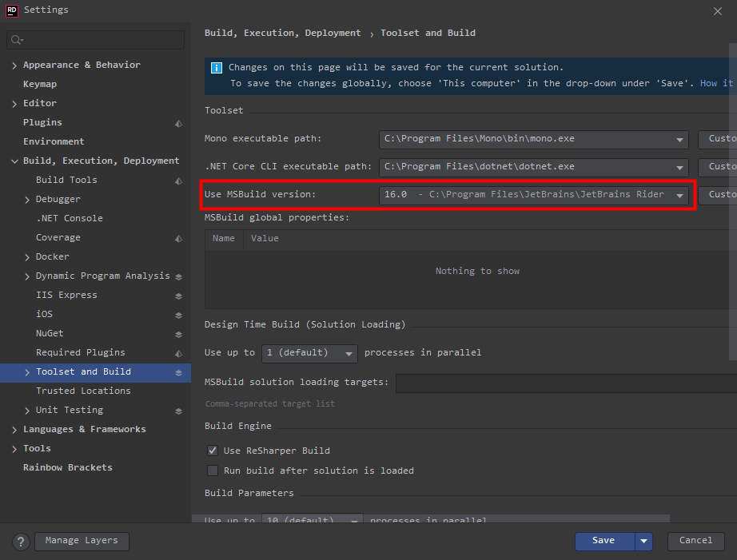Open .NET Core CLI executable path dropdown
Viewport: 737px width, 560px height.
coord(679,168)
